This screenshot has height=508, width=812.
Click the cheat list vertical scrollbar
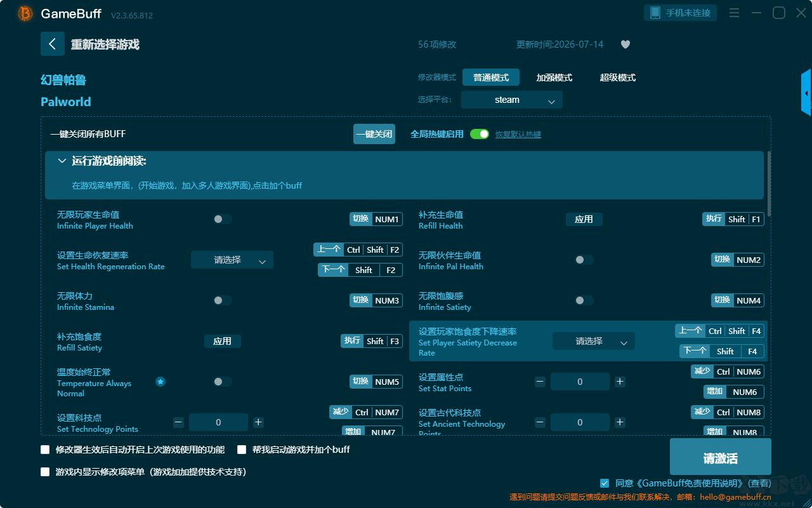pos(769,184)
